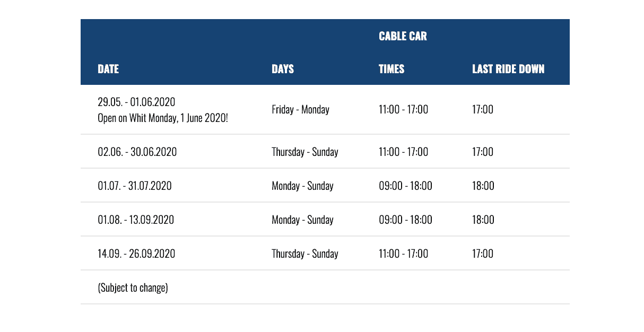This screenshot has width=644, height=332.
Task: Click 18:00 last ride for August row
Action: point(483,220)
